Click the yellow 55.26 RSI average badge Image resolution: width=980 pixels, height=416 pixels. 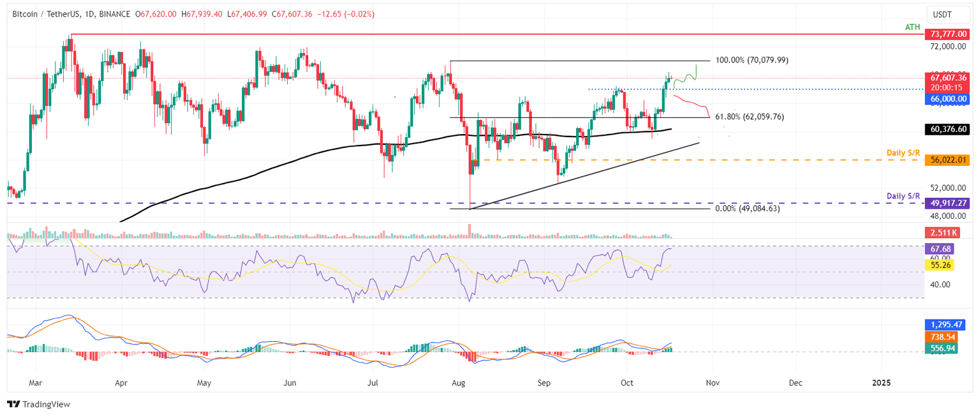(940, 264)
